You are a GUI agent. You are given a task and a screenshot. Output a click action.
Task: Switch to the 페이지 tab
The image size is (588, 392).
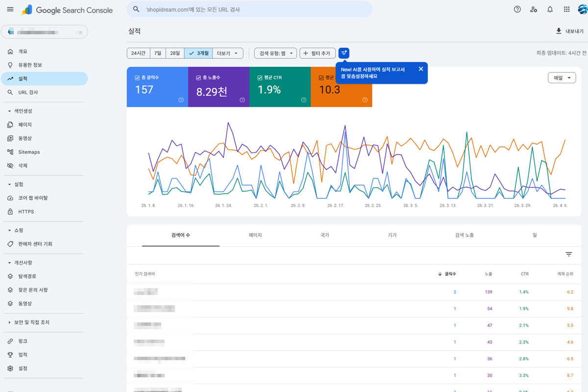point(255,235)
